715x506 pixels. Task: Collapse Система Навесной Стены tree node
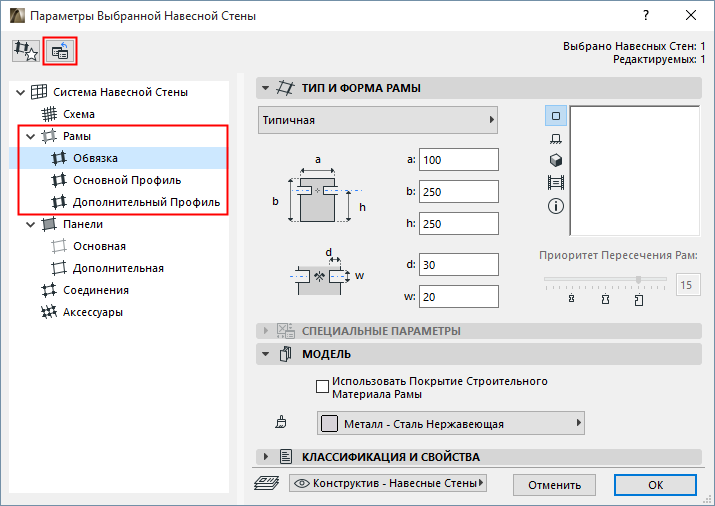click(x=20, y=93)
